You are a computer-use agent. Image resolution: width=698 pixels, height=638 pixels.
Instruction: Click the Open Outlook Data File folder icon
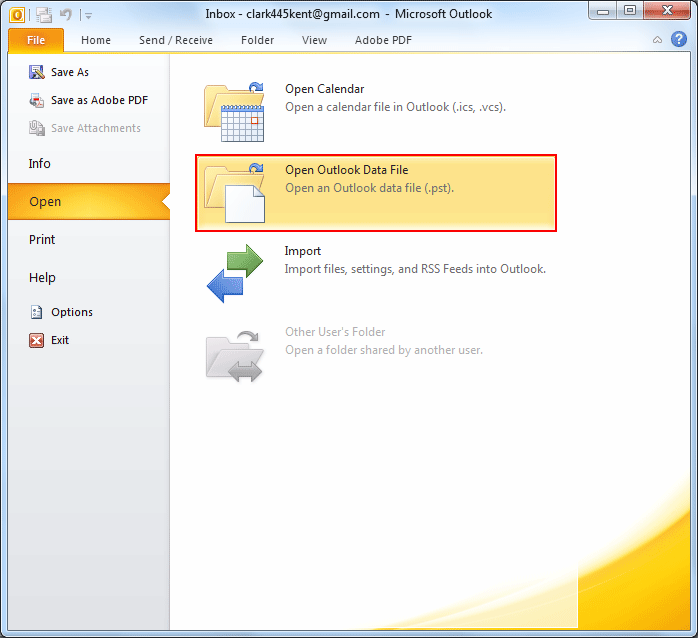(x=234, y=193)
